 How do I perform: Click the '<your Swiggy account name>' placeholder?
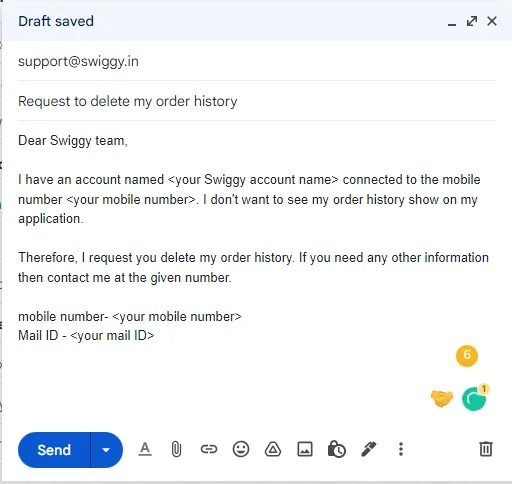click(x=253, y=180)
